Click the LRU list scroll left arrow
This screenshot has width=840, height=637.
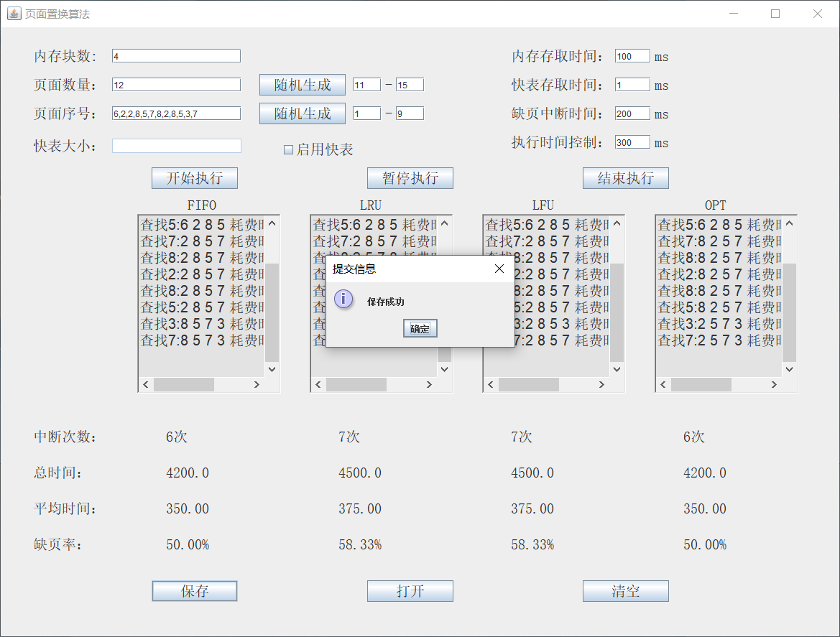click(318, 384)
